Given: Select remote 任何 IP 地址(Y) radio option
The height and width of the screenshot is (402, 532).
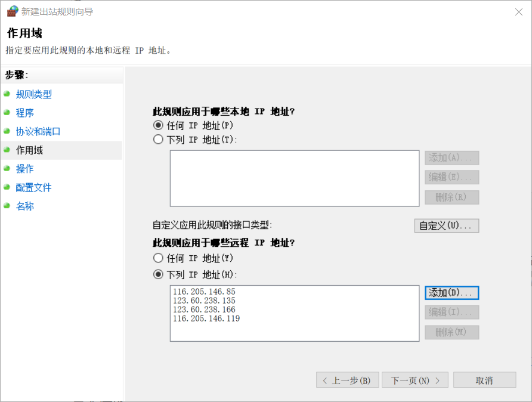Looking at the screenshot, I should click(158, 258).
